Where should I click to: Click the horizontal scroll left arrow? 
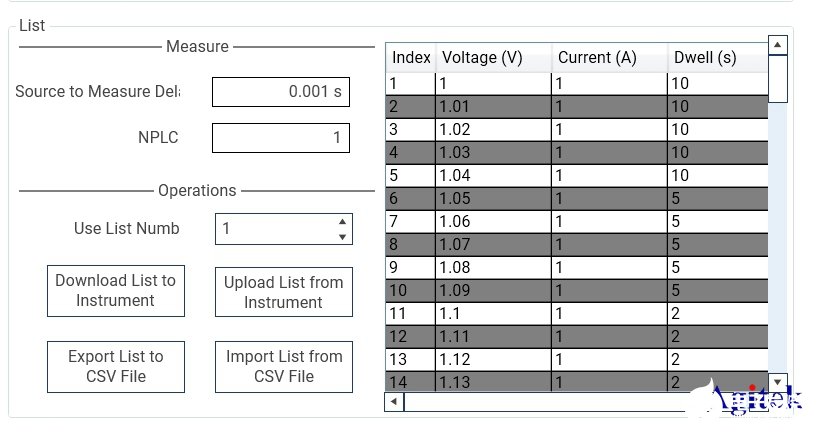[x=394, y=402]
